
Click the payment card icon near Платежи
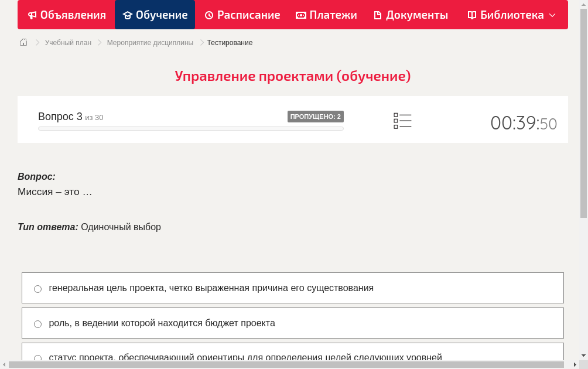click(x=302, y=15)
